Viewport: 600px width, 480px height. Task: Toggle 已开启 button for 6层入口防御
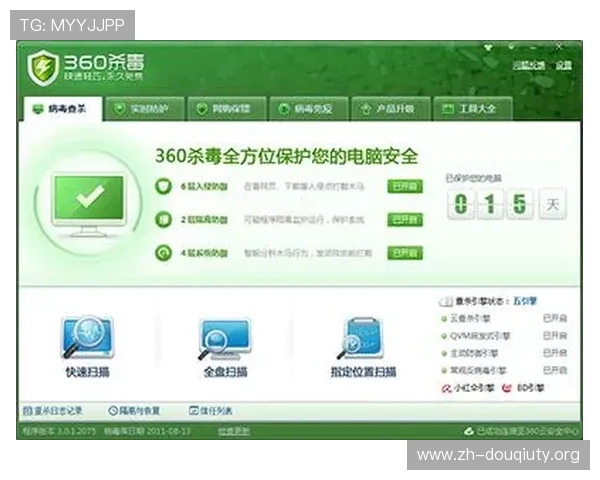pos(405,186)
